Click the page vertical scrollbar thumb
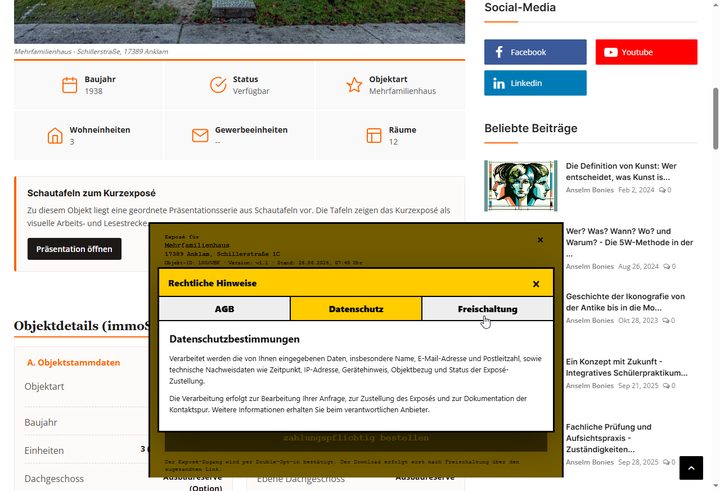The height and width of the screenshot is (491, 720). tap(715, 119)
